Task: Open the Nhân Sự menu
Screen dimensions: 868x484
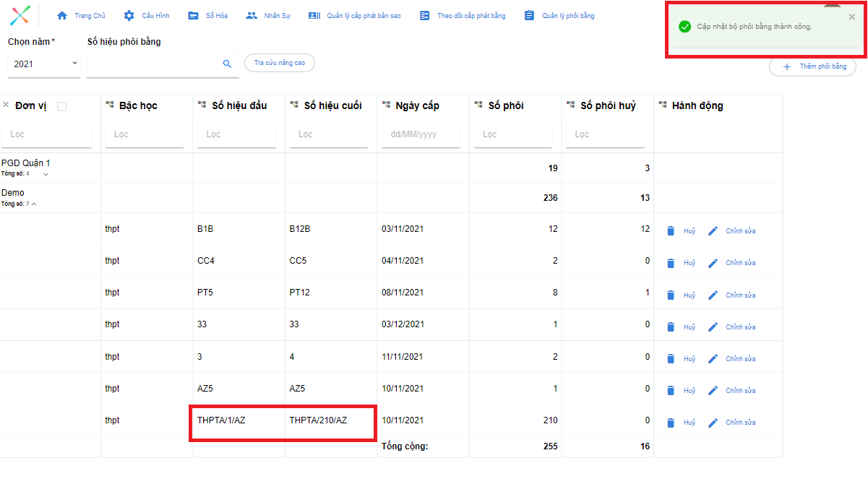Action: [268, 15]
